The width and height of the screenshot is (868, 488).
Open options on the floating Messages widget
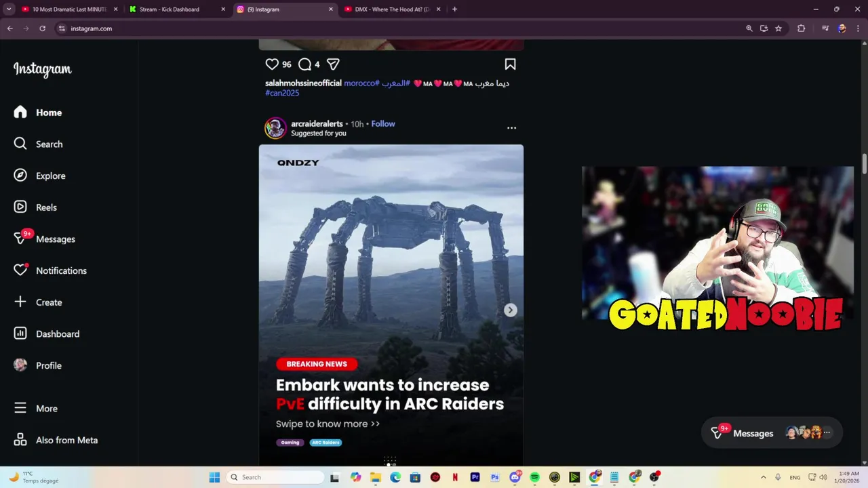pyautogui.click(x=826, y=432)
